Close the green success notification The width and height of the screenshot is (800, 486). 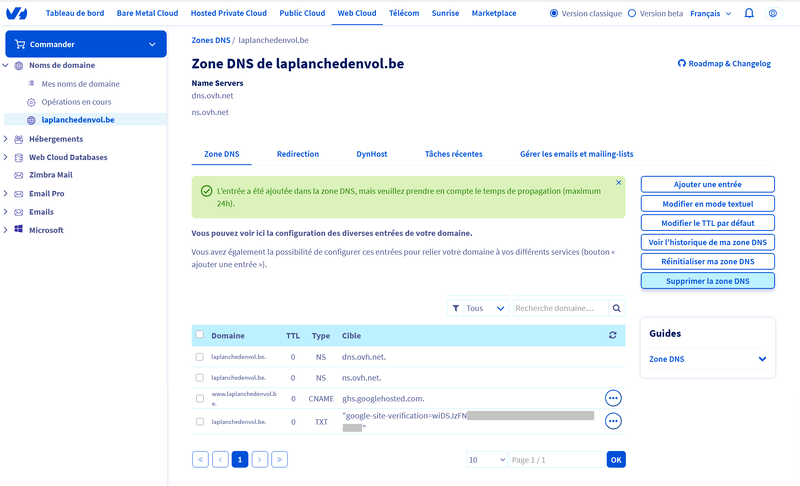click(618, 183)
